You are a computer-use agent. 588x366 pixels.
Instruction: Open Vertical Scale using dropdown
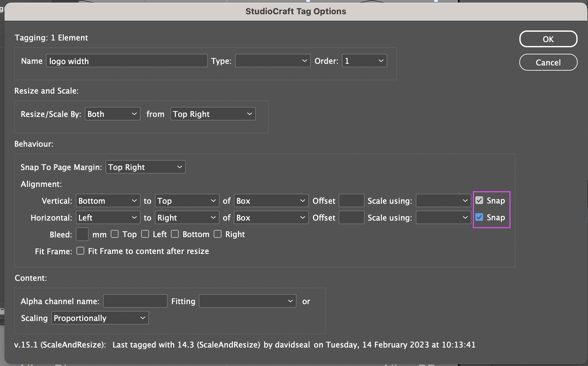[x=443, y=201]
